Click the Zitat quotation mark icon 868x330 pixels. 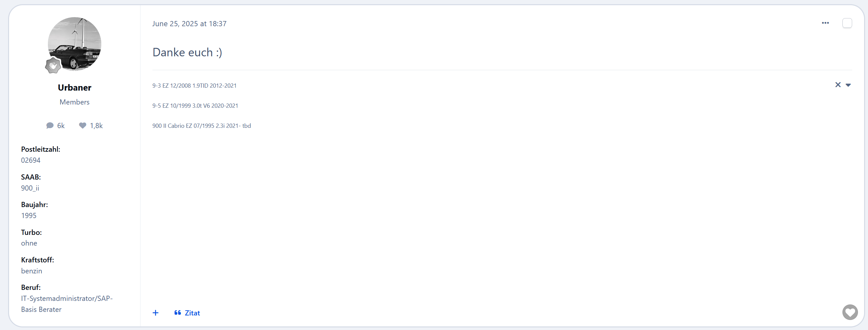[178, 313]
